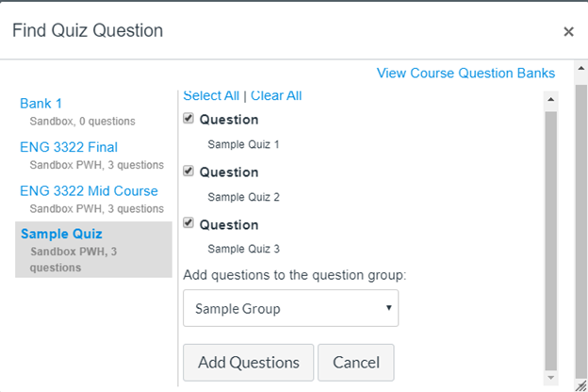Screen dimensions: 588x392
Task: Click the dialog resize handle corner
Action: point(581,385)
